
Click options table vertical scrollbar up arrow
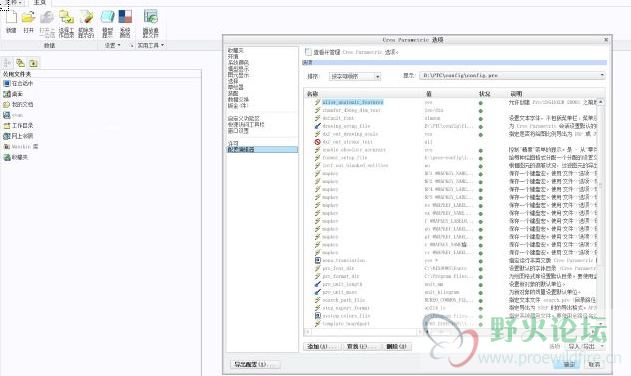click(x=600, y=102)
